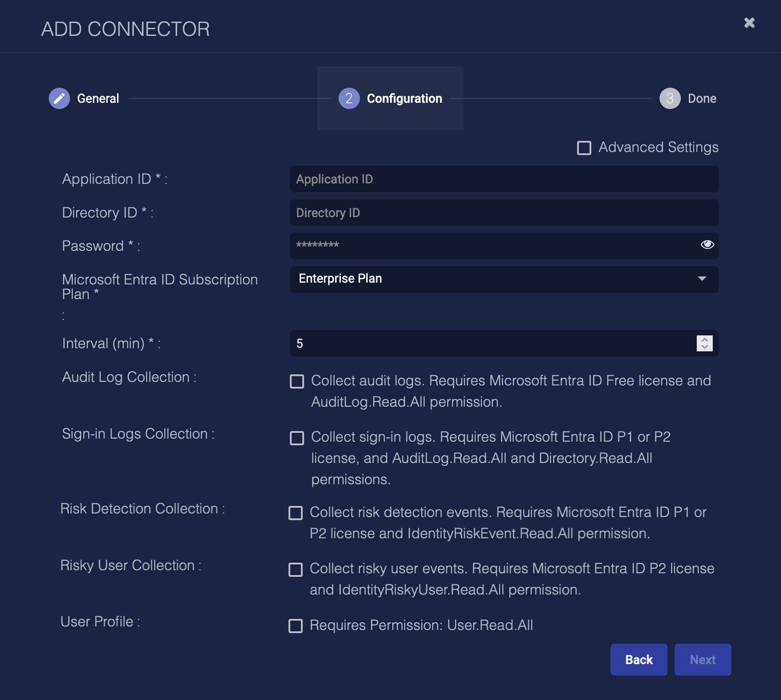This screenshot has width=781, height=700.
Task: Click the Next button
Action: tap(703, 660)
